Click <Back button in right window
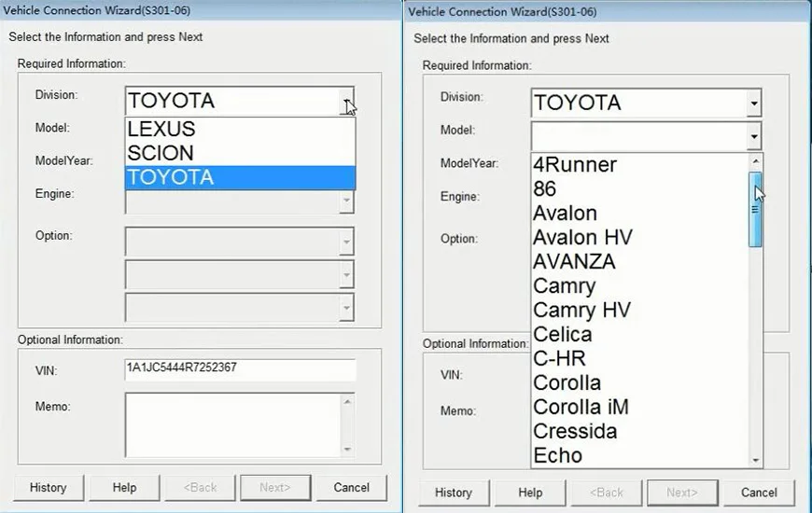This screenshot has width=812, height=513. pyautogui.click(x=607, y=492)
